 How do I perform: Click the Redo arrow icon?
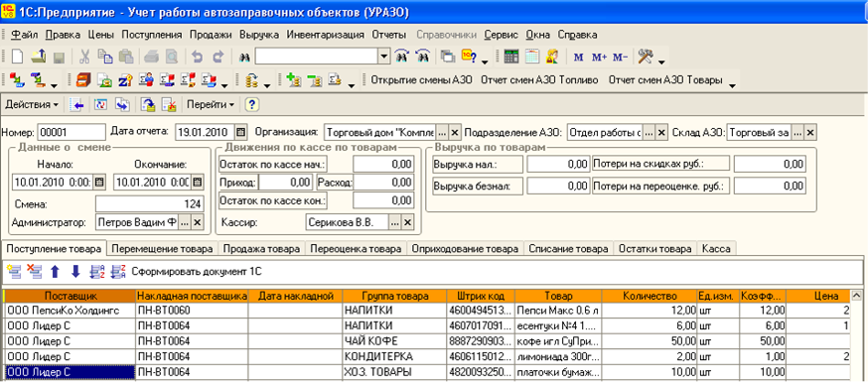[218, 56]
